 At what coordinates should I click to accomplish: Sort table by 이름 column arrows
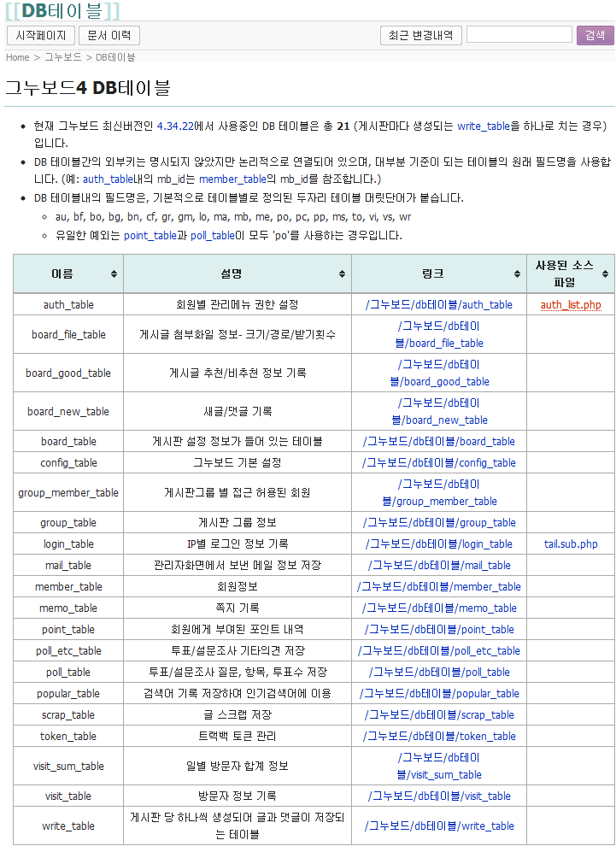pyautogui.click(x=114, y=274)
